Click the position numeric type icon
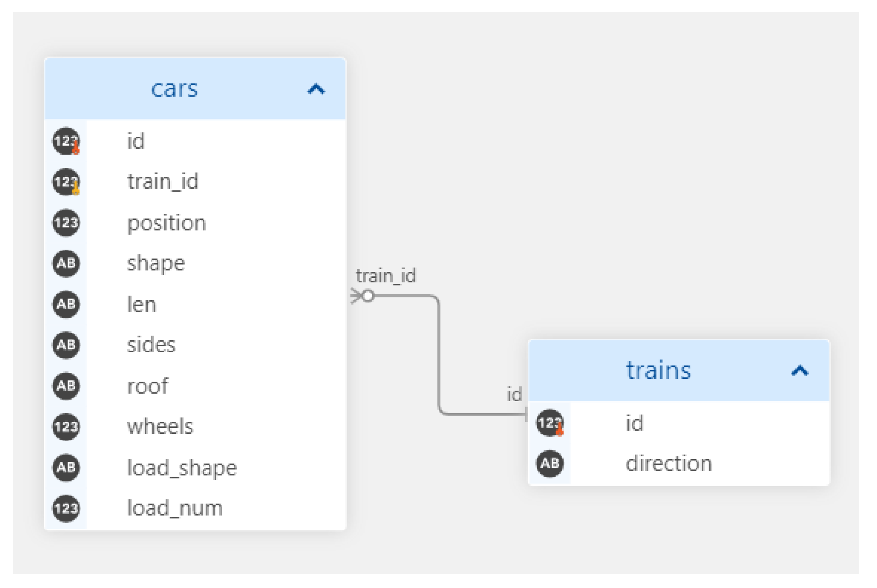This screenshot has width=877, height=588. 66,223
